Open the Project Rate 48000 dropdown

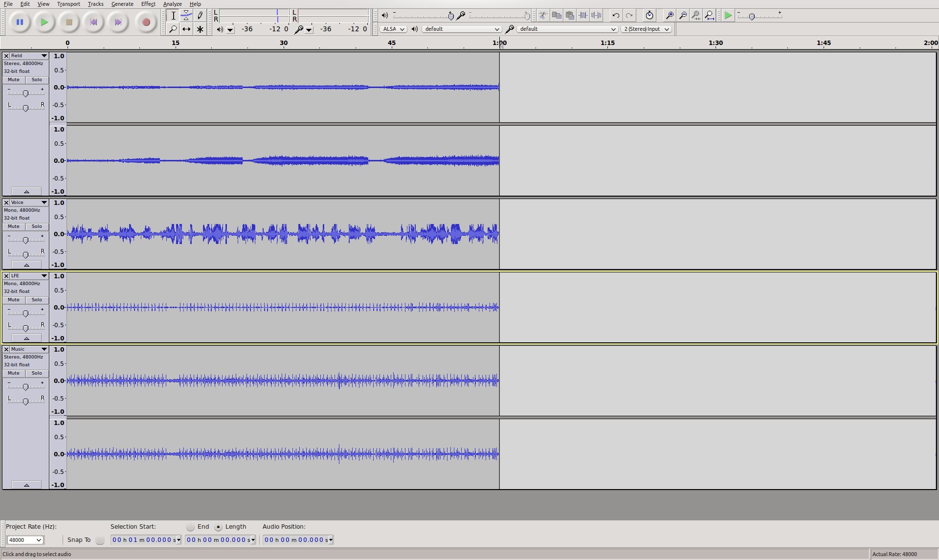pyautogui.click(x=25, y=540)
